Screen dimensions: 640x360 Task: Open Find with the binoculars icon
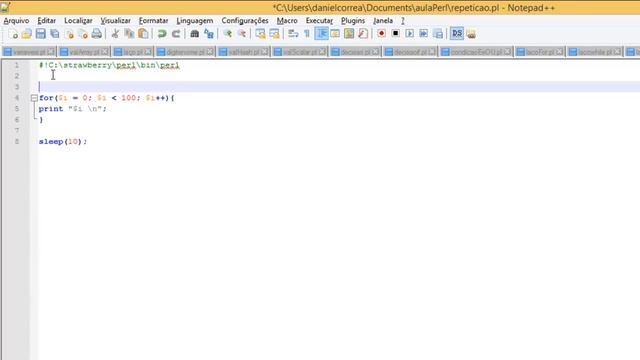(195, 34)
